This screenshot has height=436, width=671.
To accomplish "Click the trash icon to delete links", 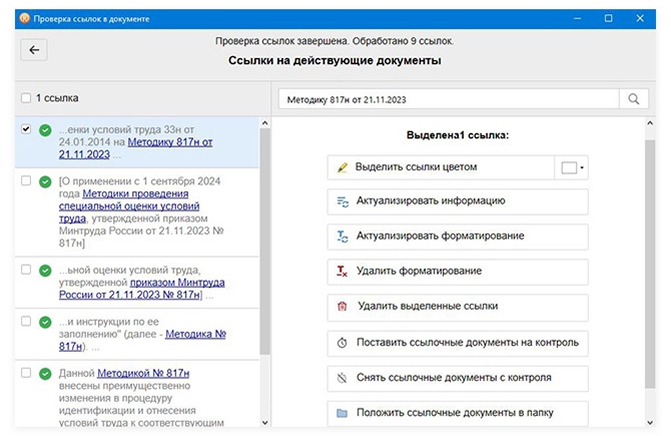I will tap(343, 307).
